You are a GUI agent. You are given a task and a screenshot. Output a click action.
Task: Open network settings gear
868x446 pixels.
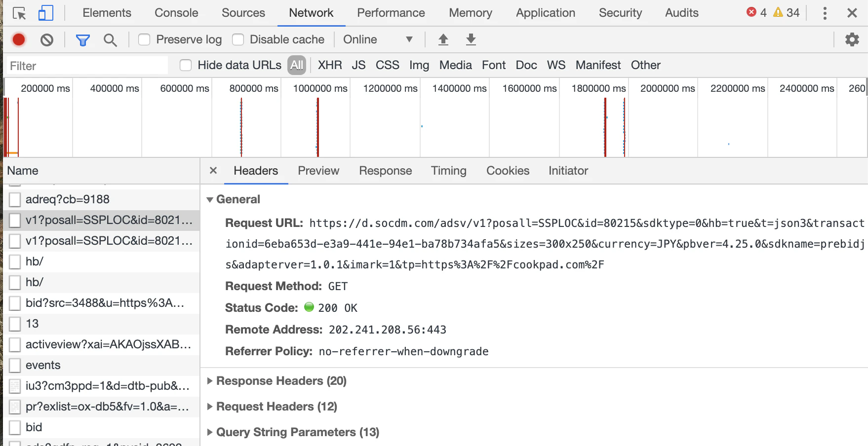coord(852,39)
